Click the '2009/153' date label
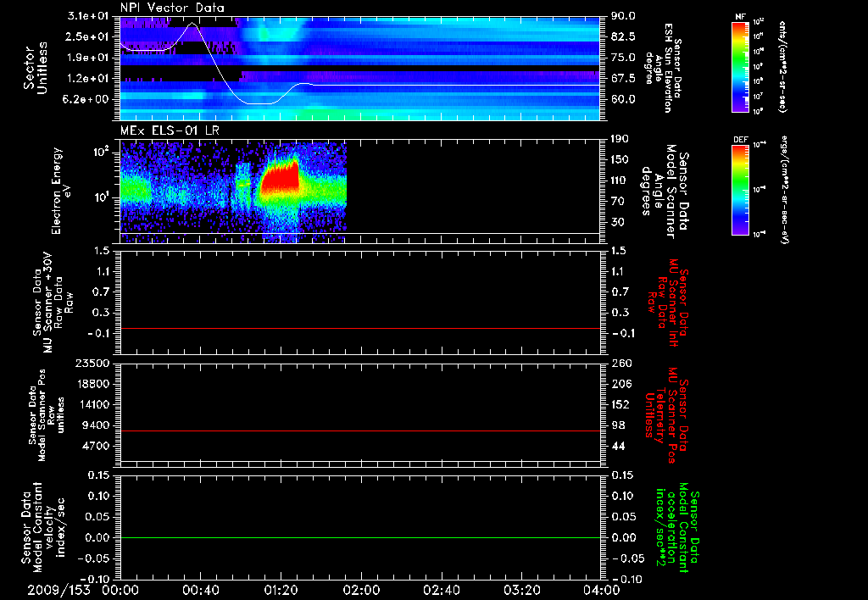The height and width of the screenshot is (600, 868). [58, 590]
